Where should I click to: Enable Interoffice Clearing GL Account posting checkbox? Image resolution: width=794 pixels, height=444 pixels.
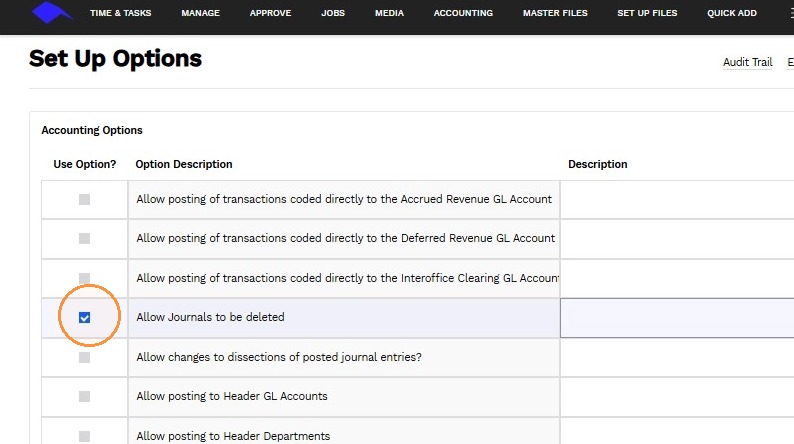pyautogui.click(x=85, y=278)
